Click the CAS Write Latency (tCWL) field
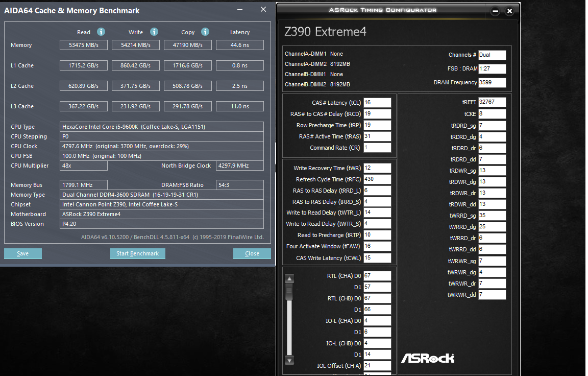588x376 pixels. (377, 258)
